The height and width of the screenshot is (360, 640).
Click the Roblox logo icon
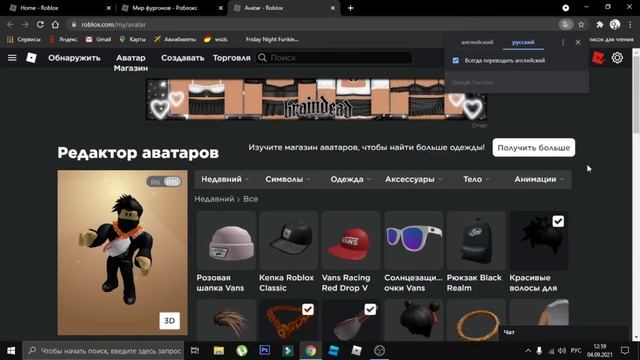tap(31, 58)
